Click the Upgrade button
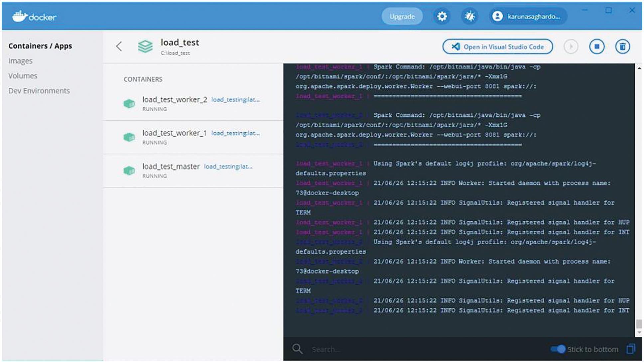 [x=402, y=16]
